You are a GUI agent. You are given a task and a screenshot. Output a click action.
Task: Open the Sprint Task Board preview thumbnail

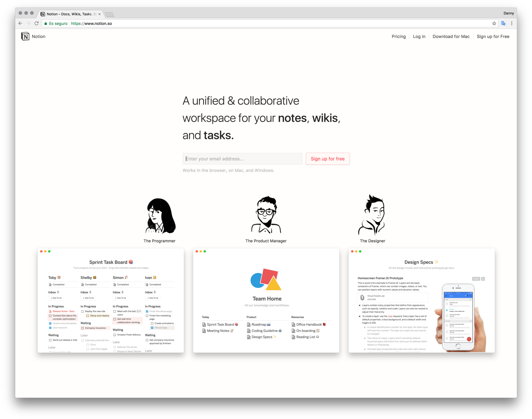pyautogui.click(x=111, y=301)
